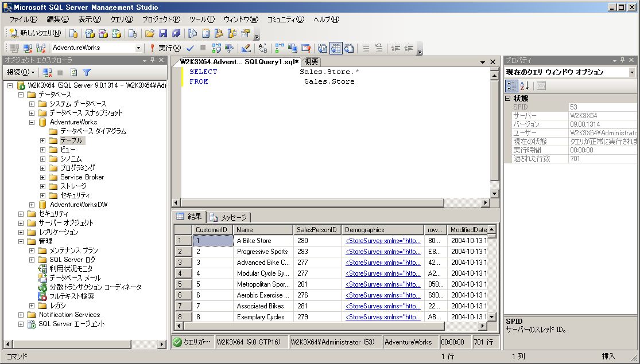Show the Properties window via its toolbar icon
The height and width of the screenshot is (364, 640).
pos(246,34)
